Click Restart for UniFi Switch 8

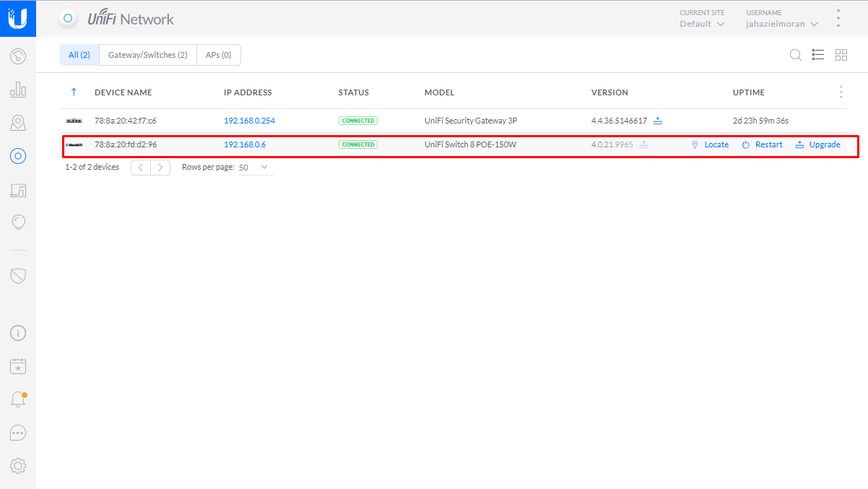(x=762, y=144)
